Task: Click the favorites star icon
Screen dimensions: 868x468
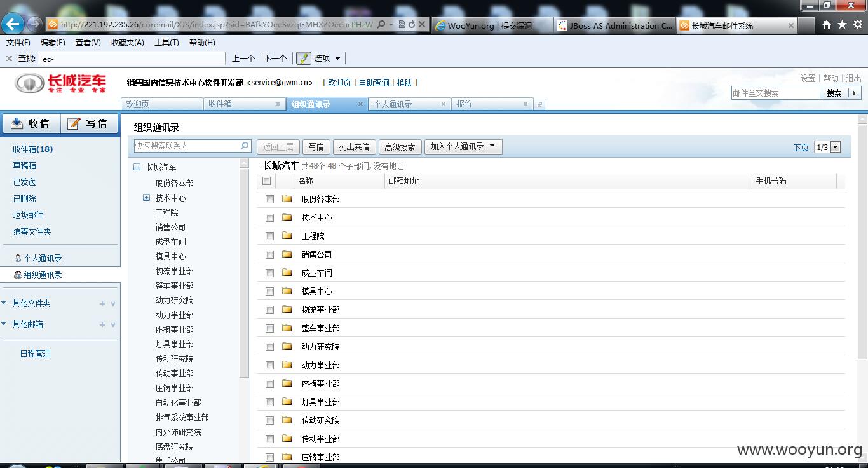Action: click(842, 24)
